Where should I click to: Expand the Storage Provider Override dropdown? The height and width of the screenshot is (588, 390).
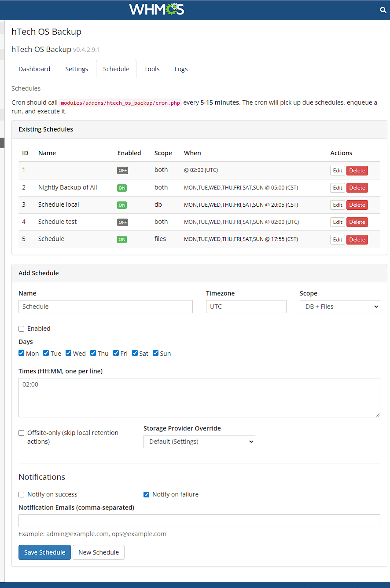(199, 442)
